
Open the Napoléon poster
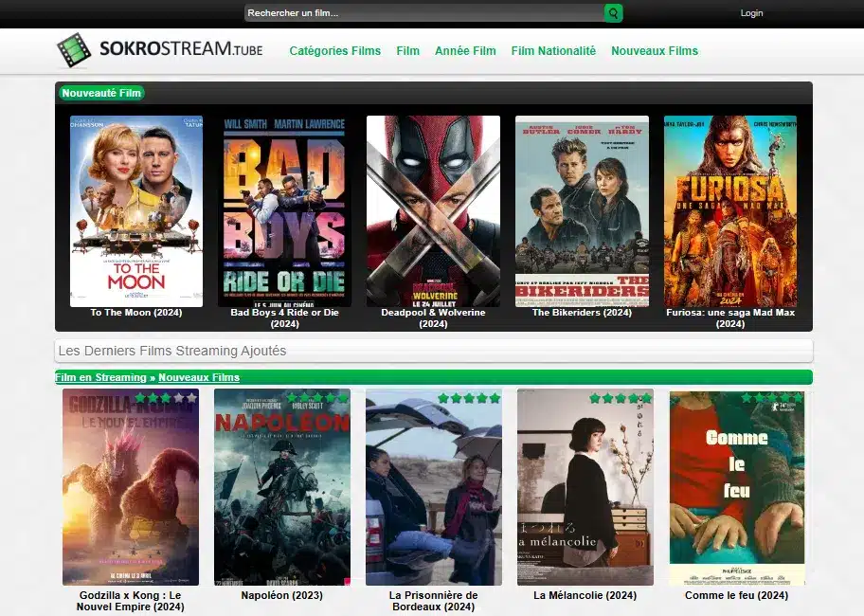click(282, 487)
